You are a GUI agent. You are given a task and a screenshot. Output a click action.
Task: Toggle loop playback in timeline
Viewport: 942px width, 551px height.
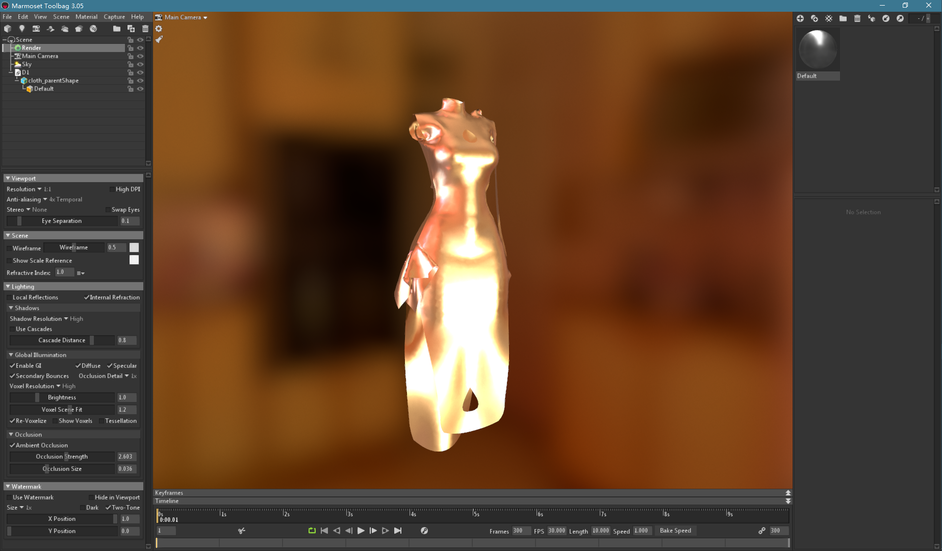click(312, 531)
